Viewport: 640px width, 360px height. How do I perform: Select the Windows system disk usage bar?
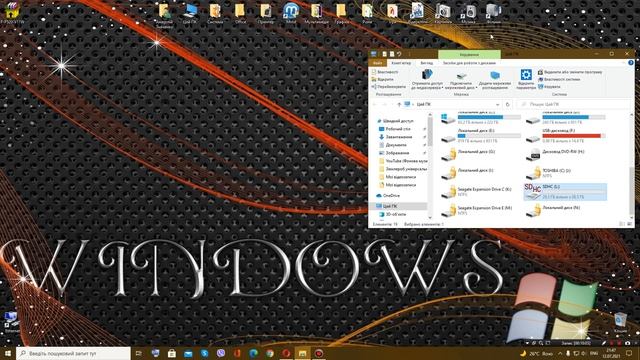[x=489, y=117]
